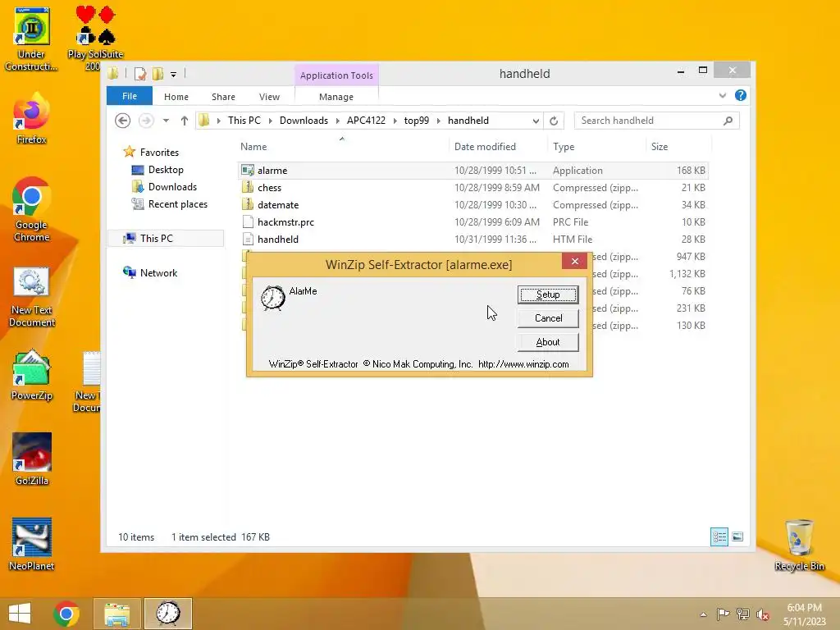Click the Go!Zilla desktop shortcut
Image resolution: width=840 pixels, height=630 pixels.
[32, 459]
